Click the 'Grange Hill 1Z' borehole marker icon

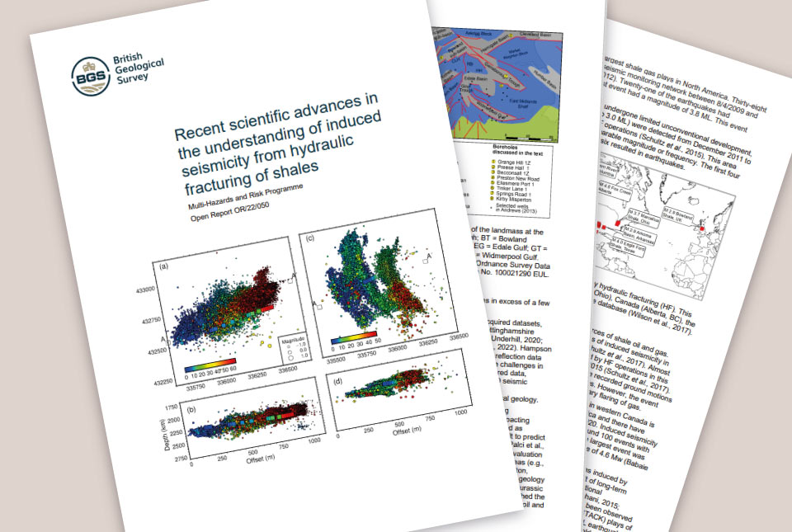[493, 162]
